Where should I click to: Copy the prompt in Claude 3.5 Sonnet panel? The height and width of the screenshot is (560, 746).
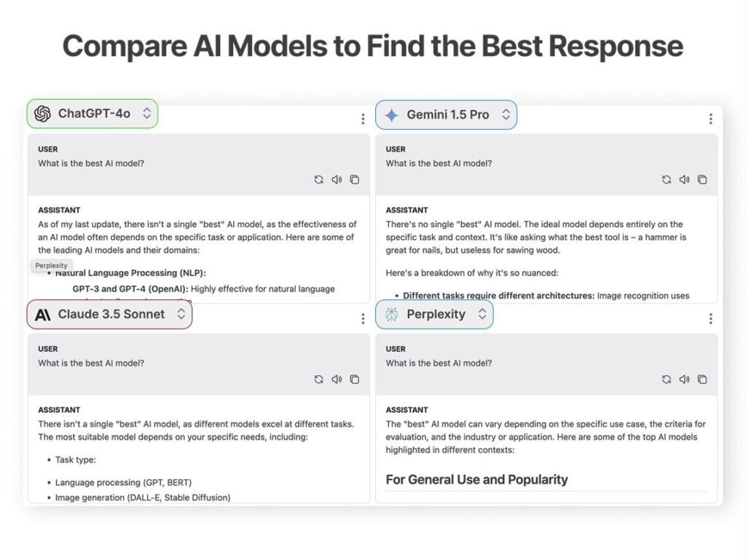coord(355,379)
